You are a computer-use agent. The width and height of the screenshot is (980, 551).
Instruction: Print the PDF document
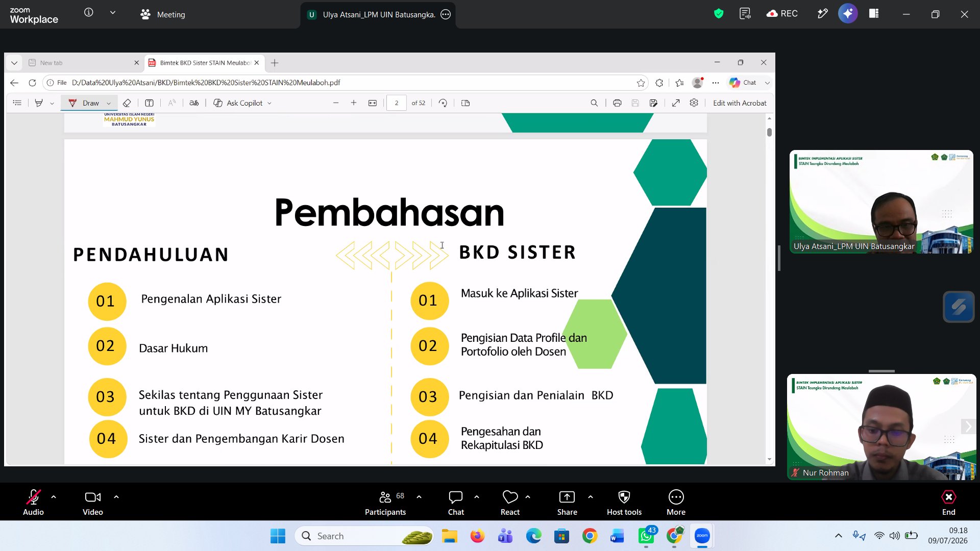[x=617, y=103]
